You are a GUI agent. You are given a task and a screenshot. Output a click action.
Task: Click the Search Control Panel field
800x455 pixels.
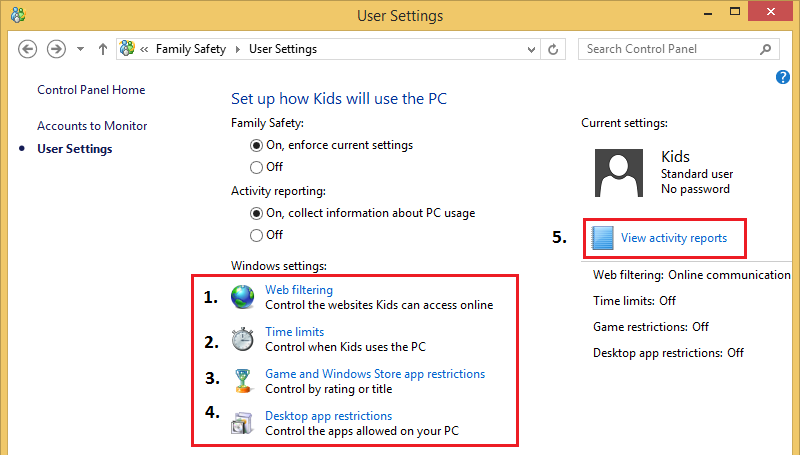(x=670, y=49)
